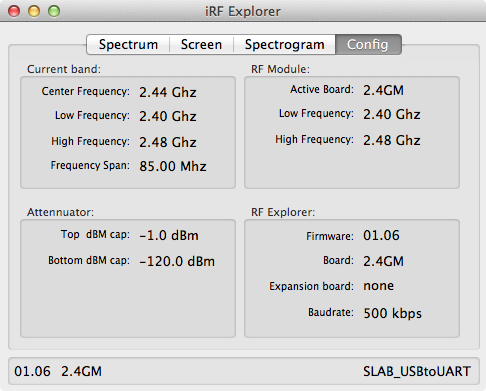Click the Attennuator section heading
Image resolution: width=486 pixels, height=391 pixels.
tap(60, 212)
